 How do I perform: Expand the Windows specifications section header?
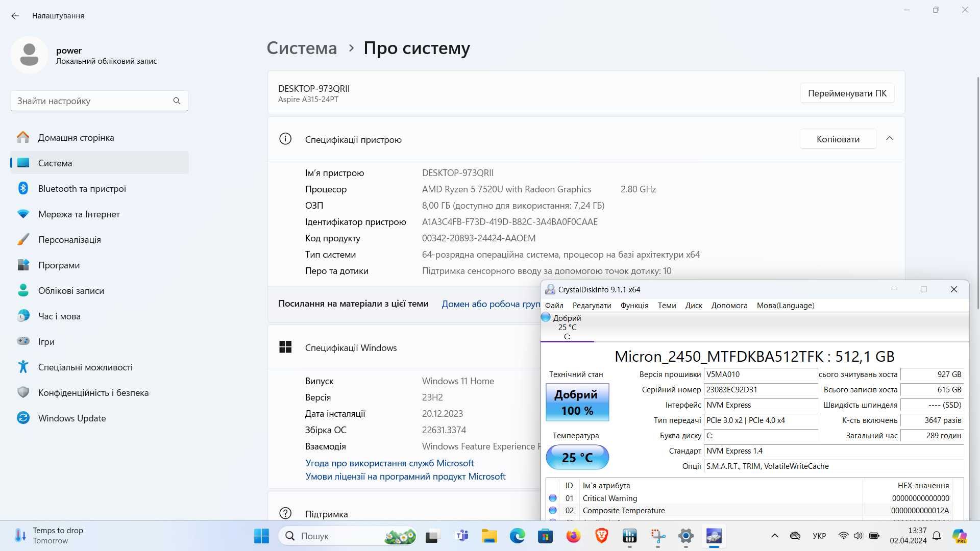click(403, 347)
